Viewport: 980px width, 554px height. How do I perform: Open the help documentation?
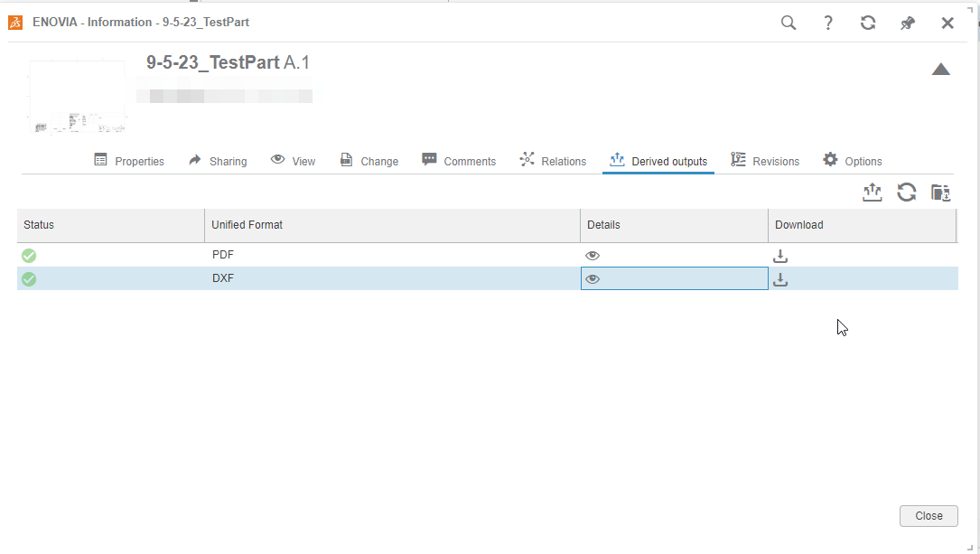click(827, 23)
